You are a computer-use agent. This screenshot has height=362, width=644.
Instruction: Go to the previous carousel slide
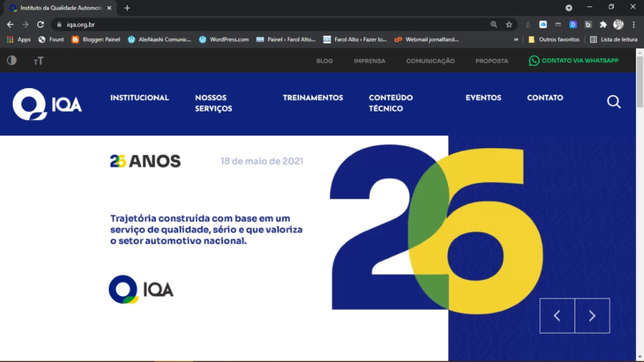coord(557,316)
